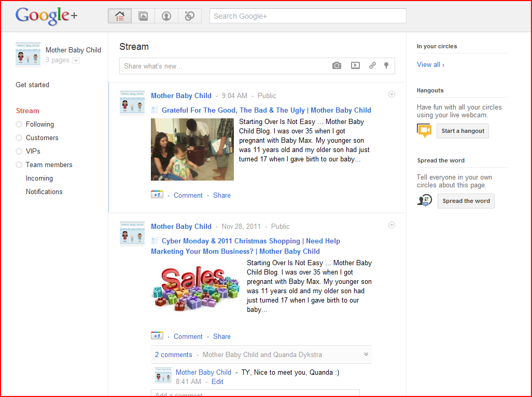The width and height of the screenshot is (532, 397).
Task: Click the Start a hangout button
Action: [x=463, y=131]
